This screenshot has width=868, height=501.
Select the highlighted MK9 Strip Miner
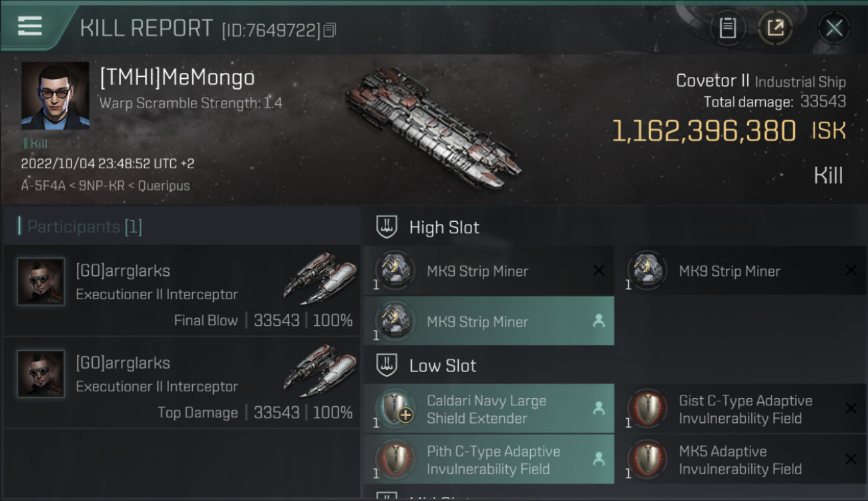click(488, 321)
